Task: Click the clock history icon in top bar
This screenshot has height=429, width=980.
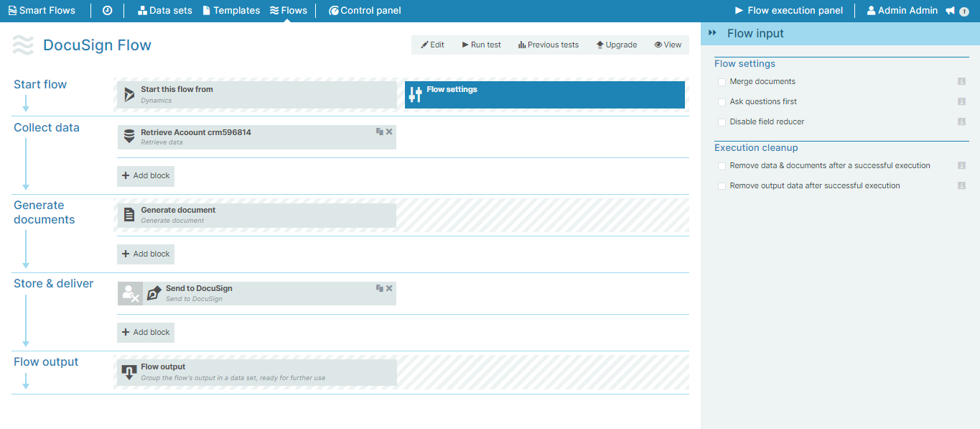Action: pyautogui.click(x=107, y=11)
